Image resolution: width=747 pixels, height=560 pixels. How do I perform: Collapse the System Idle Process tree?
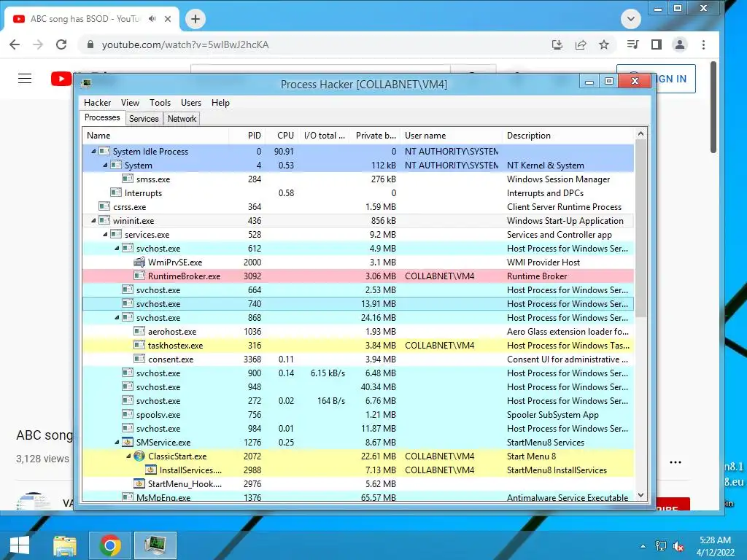93,152
